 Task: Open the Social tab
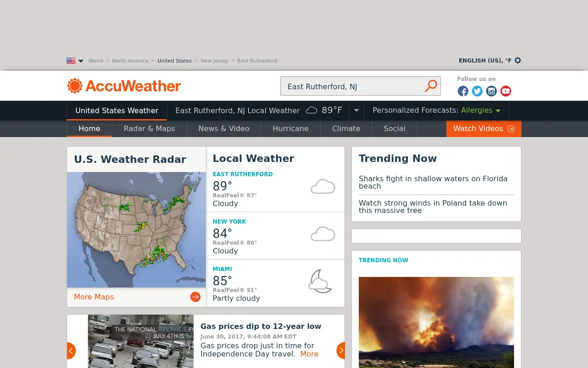click(395, 129)
